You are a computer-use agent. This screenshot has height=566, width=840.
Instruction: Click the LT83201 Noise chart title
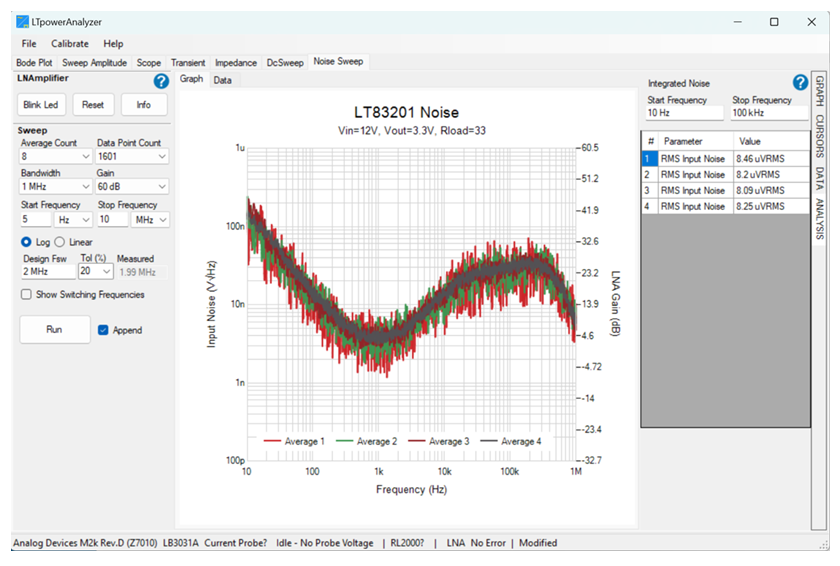406,112
